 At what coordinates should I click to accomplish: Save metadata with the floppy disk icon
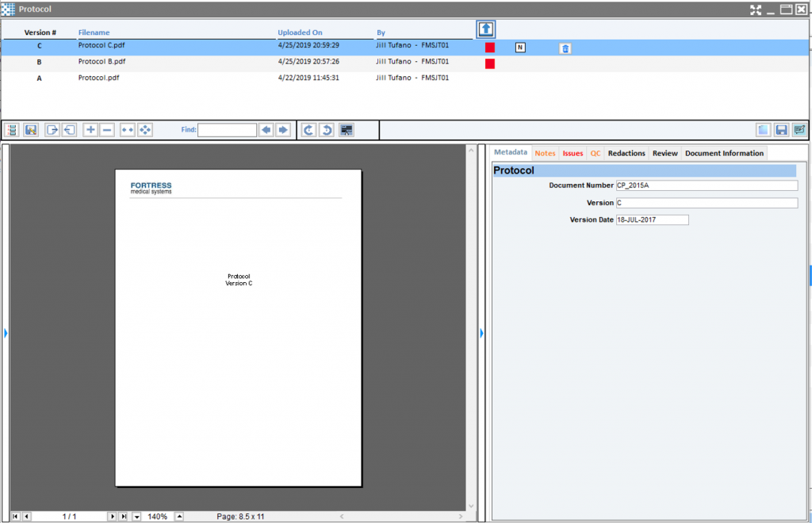[x=781, y=130]
